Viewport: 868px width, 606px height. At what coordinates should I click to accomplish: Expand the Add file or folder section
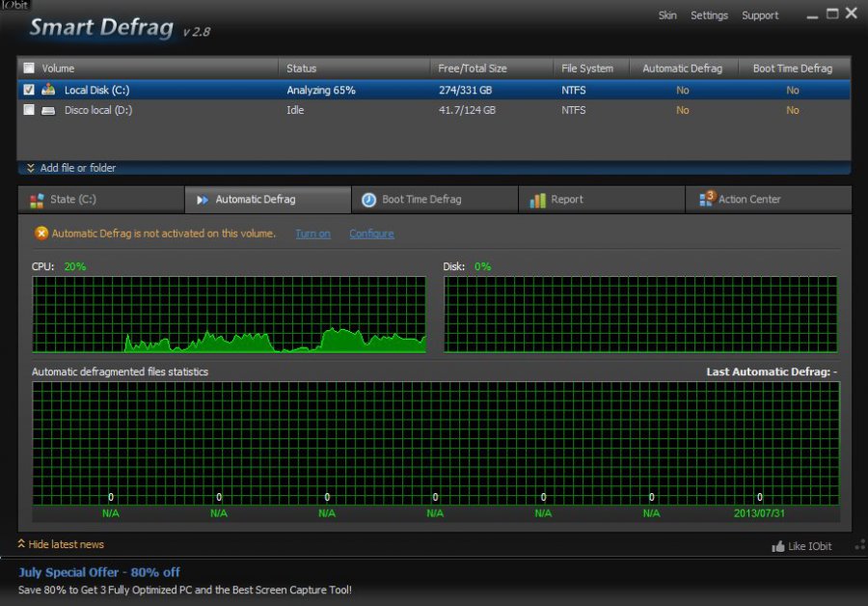pos(72,168)
